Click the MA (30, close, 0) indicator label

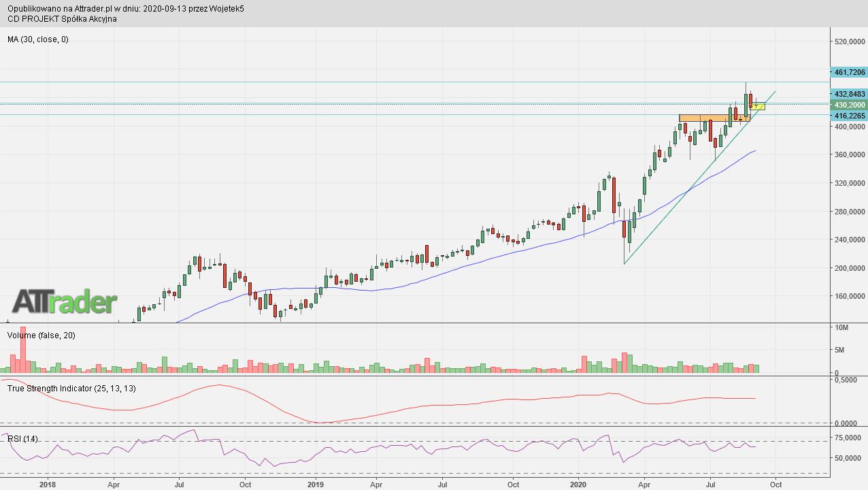click(x=38, y=39)
